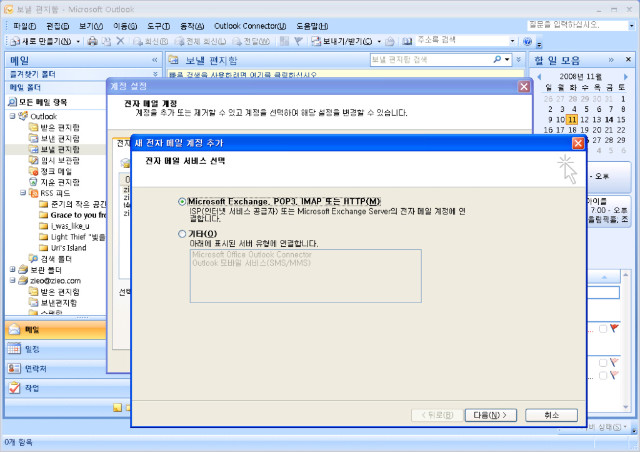
Task: Click the 질문을 입력하십시오 help box
Action: point(577,25)
